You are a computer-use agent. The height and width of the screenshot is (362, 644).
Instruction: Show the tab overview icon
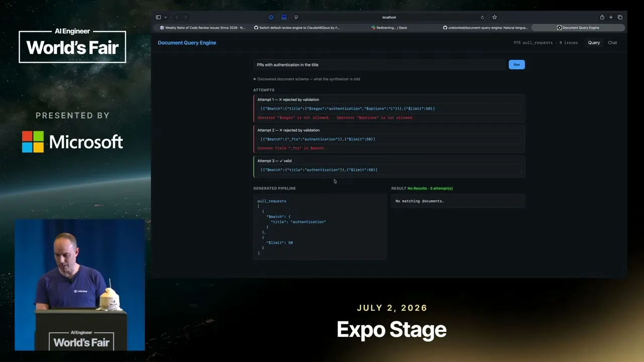tap(620, 17)
